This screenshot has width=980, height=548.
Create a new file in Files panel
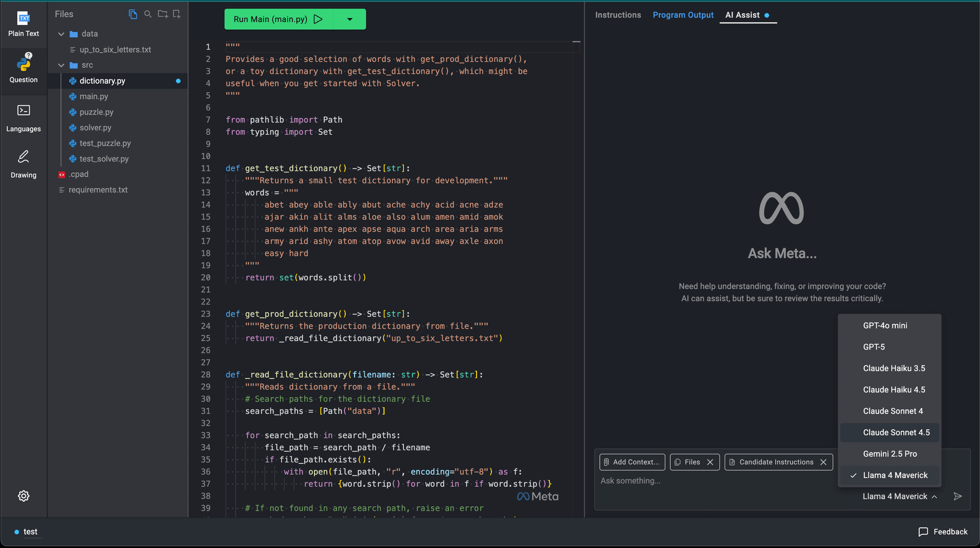[177, 14]
